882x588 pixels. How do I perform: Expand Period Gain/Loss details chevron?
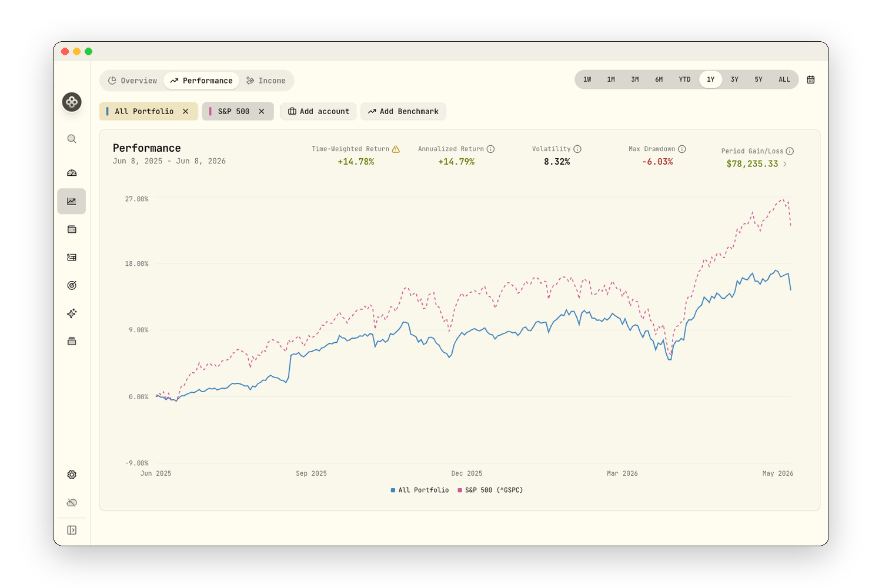point(785,164)
